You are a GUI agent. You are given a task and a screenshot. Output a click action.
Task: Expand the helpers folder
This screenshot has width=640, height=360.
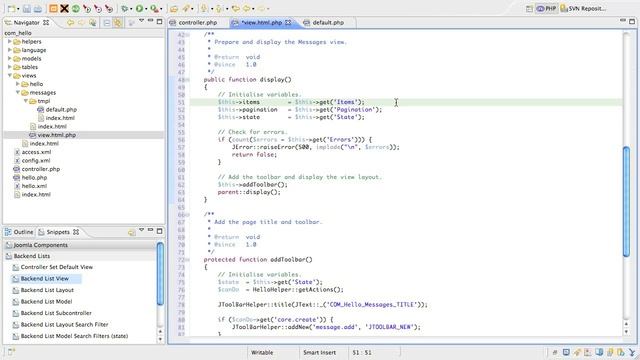[10, 41]
